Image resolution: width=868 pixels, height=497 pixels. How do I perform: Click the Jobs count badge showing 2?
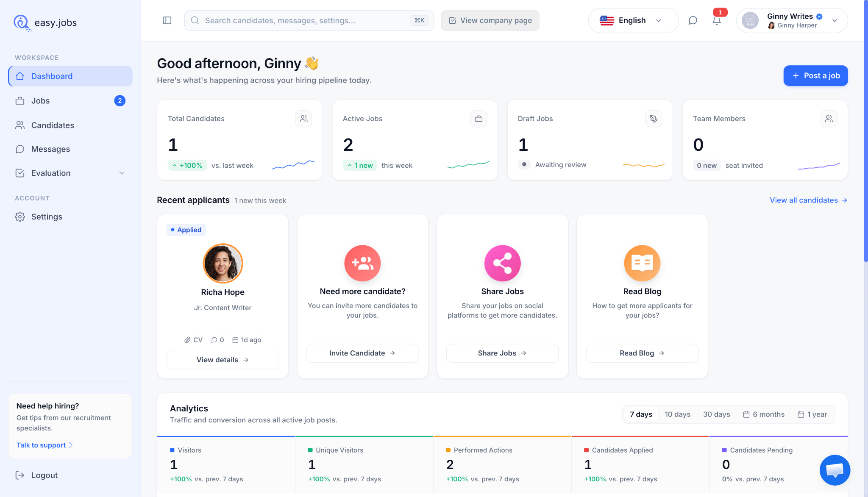point(120,101)
